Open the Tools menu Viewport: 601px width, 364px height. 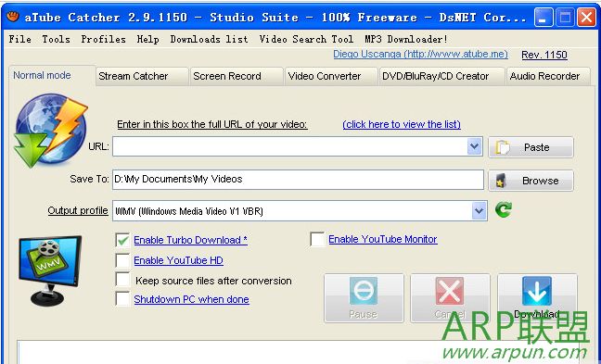56,39
